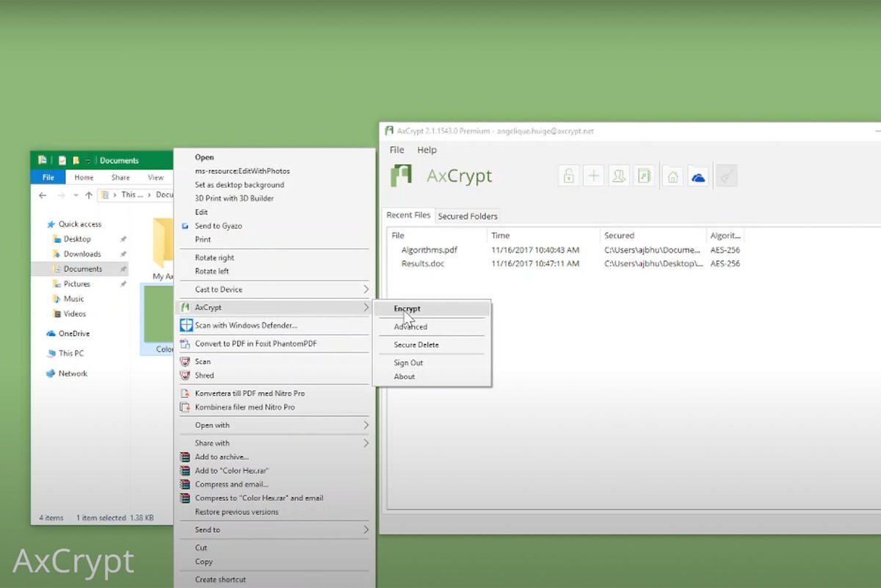Open the View tab in Explorer ribbon
The image size is (881, 588).
point(156,177)
